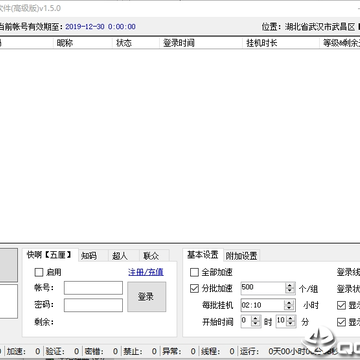The height and width of the screenshot is (360, 360).
Task: Click the 02:10 duration field
Action: pyautogui.click(x=263, y=305)
